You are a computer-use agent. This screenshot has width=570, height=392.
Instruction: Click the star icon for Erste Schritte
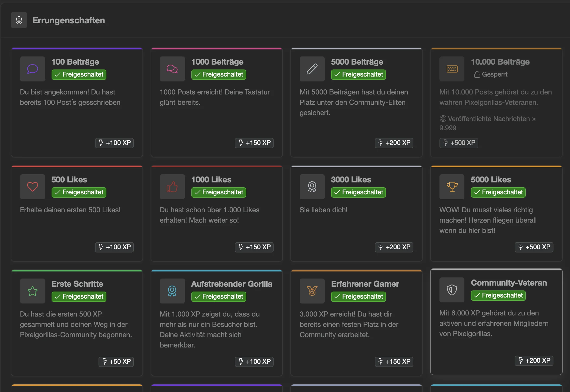point(33,291)
